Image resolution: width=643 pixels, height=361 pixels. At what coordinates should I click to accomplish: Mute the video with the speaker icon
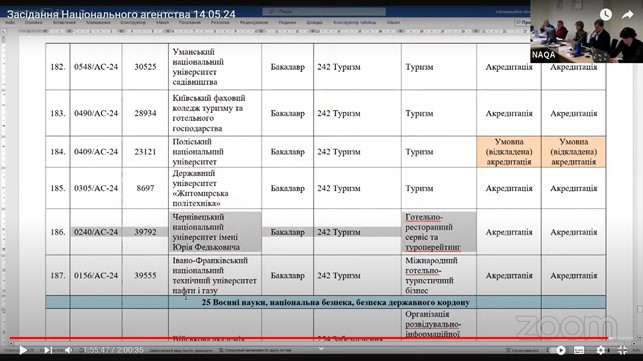(x=69, y=350)
